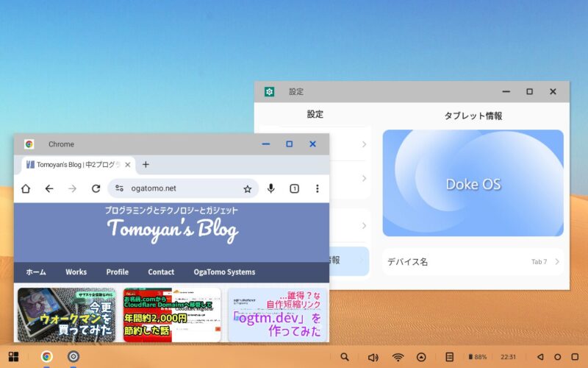This screenshot has width=588, height=368.
Task: Open the OgaTomo Systems link
Action: coord(224,272)
